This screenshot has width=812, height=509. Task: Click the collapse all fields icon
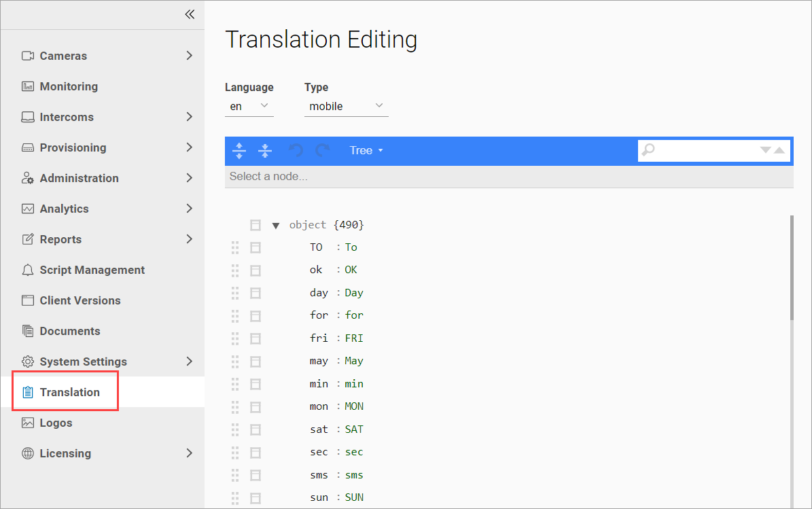pos(266,150)
